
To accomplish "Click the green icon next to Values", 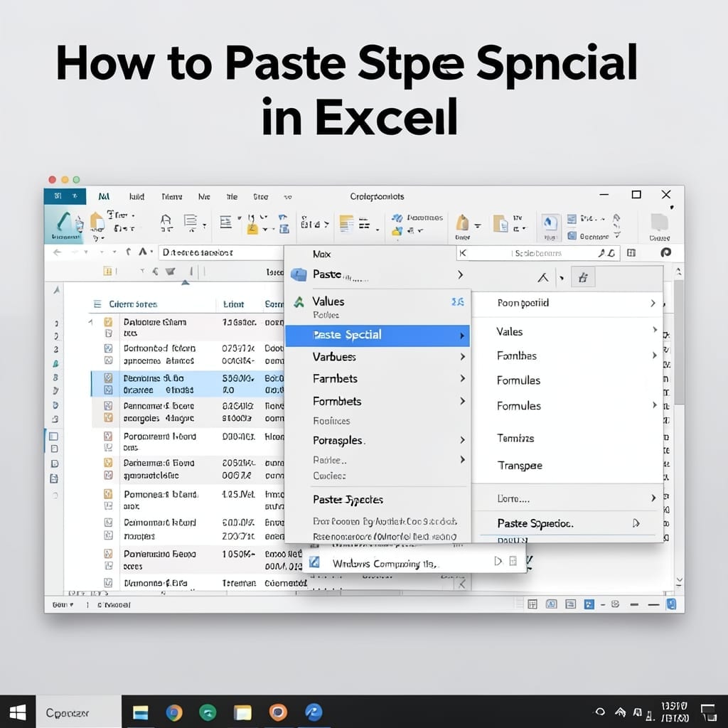I will (299, 302).
